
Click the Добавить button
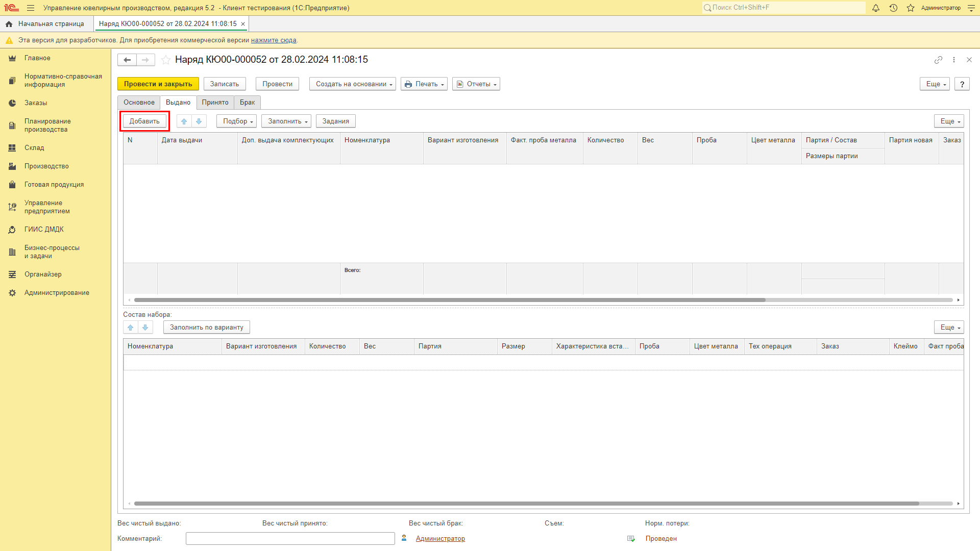point(144,121)
